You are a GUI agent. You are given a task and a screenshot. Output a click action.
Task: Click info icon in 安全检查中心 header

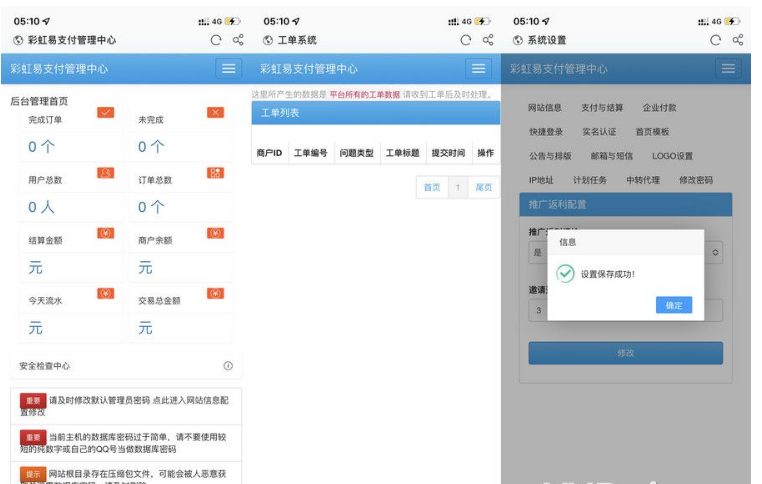(228, 366)
